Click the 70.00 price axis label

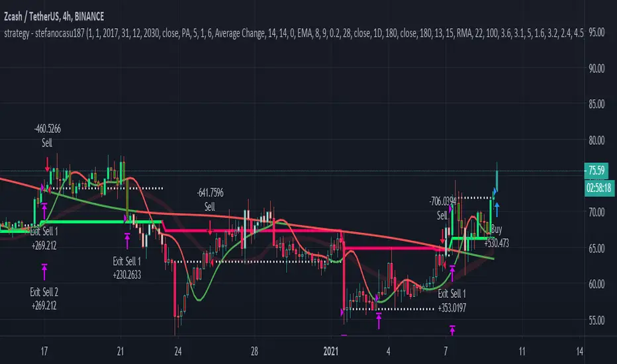(x=596, y=212)
